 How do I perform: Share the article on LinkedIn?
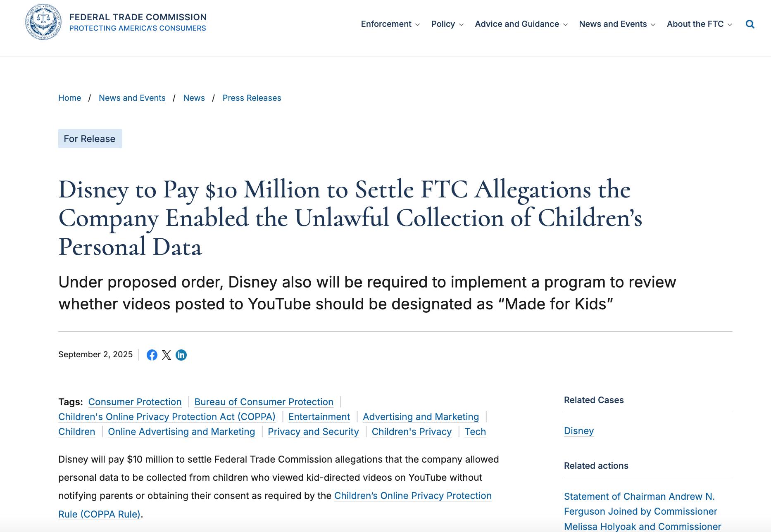(181, 355)
